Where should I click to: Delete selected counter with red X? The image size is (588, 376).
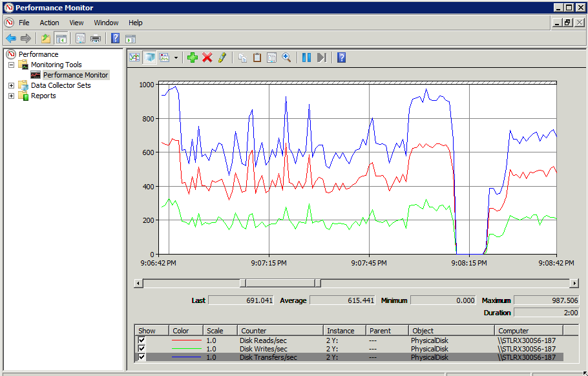(x=207, y=57)
